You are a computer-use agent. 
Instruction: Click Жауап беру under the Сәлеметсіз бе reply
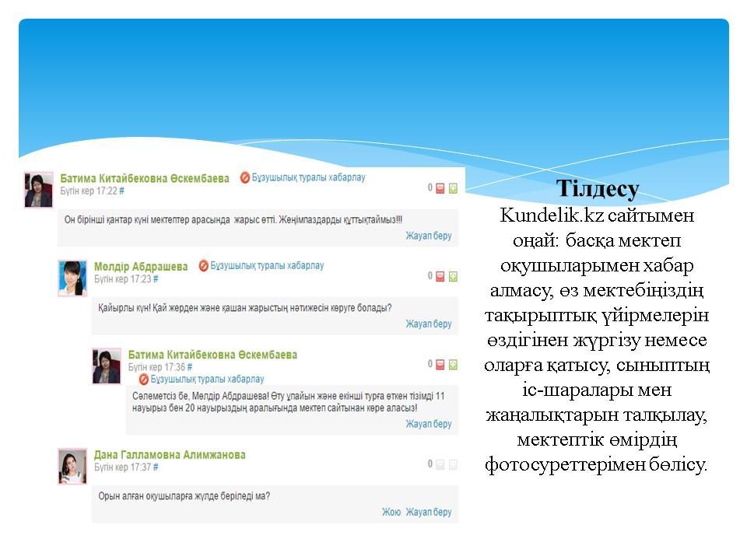tap(428, 424)
